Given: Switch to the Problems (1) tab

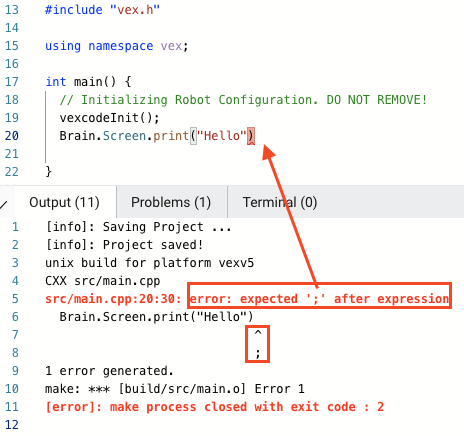Looking at the screenshot, I should tap(171, 202).
